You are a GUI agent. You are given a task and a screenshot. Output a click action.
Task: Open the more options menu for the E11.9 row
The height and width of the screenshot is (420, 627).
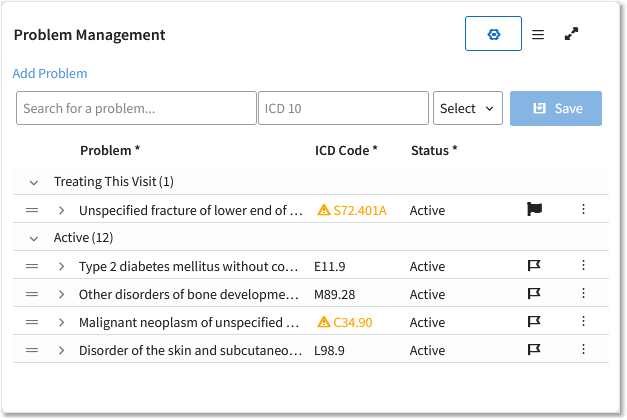point(583,265)
